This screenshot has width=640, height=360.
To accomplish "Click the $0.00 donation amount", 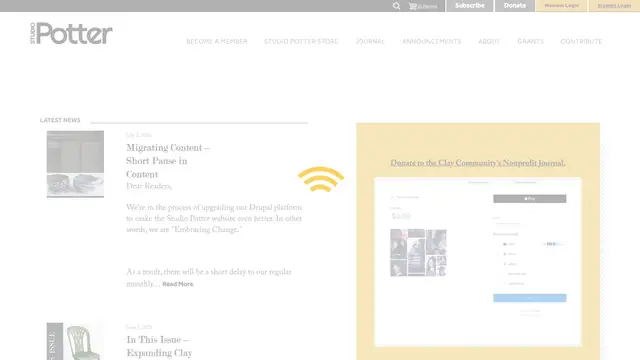I will click(401, 216).
